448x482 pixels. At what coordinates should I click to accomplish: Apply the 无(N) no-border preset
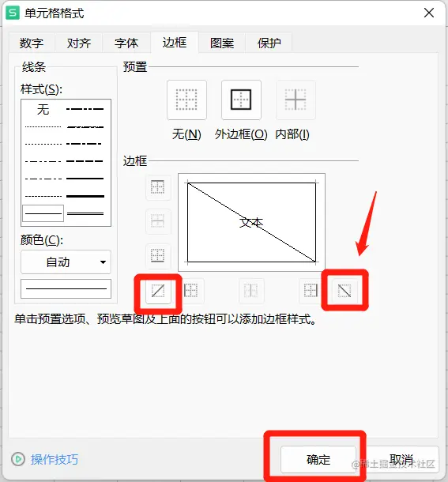coord(186,100)
